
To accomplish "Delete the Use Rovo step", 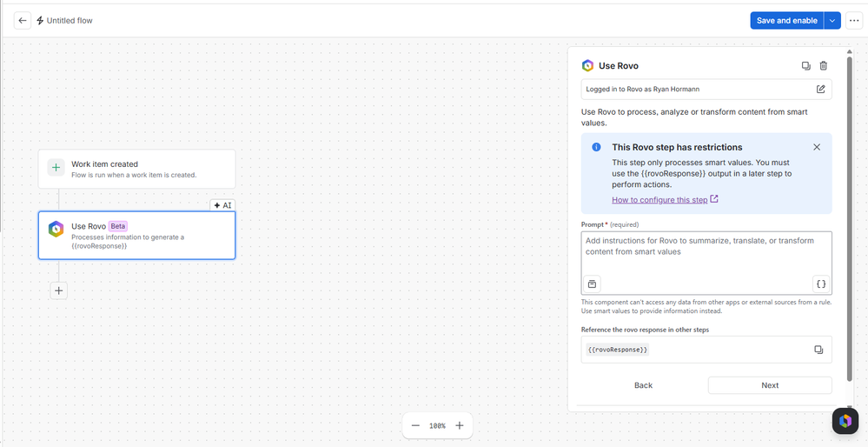I will [824, 66].
